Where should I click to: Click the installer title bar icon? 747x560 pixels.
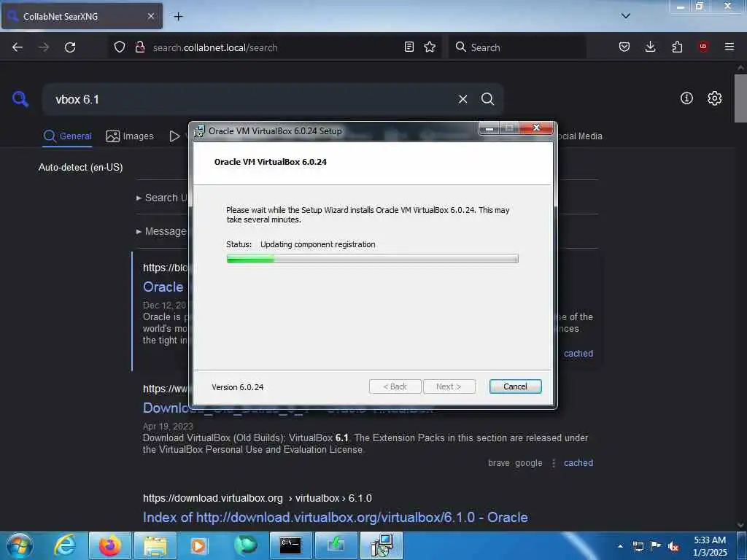(x=199, y=131)
